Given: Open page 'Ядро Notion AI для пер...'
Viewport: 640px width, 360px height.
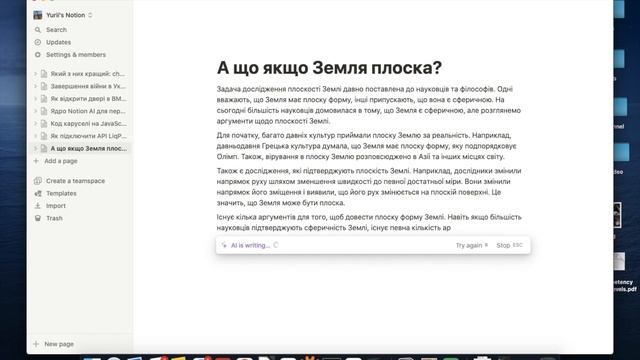Looking at the screenshot, I should (88, 111).
